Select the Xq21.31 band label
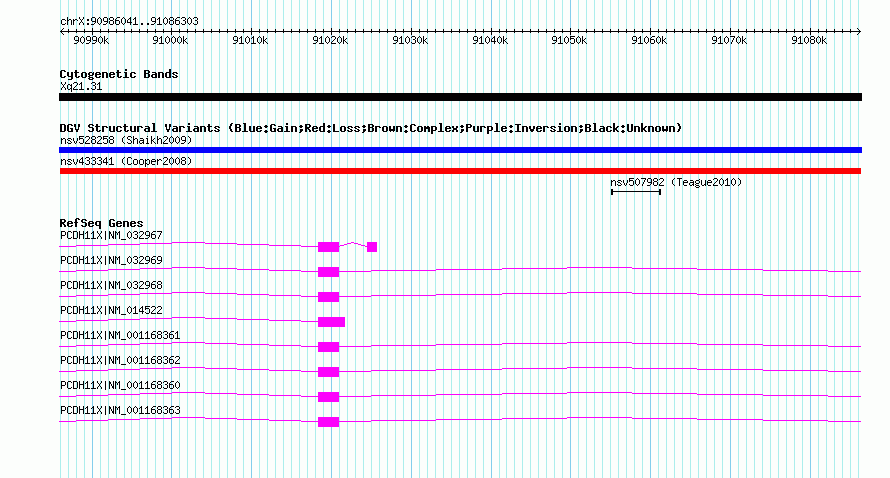This screenshot has width=890, height=478. coord(81,87)
